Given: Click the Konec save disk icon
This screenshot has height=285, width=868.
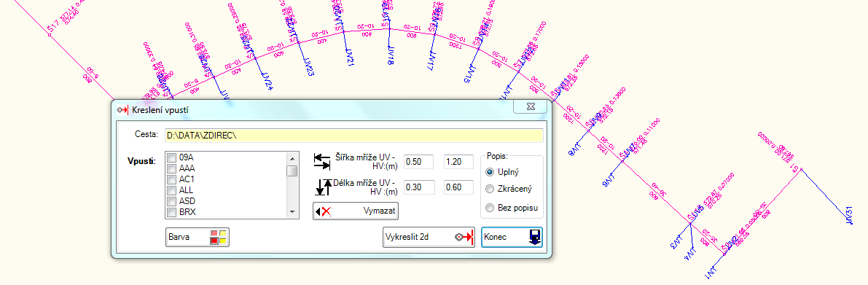Looking at the screenshot, I should pyautogui.click(x=535, y=237).
